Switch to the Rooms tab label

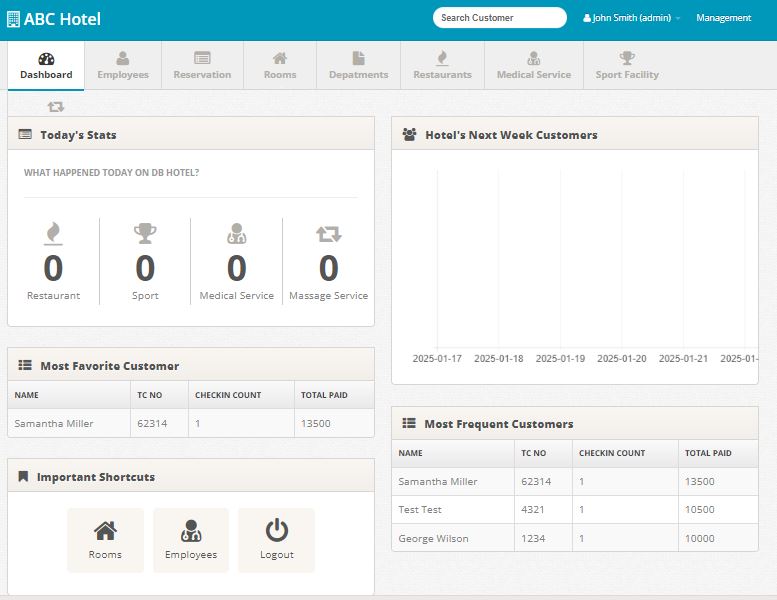(280, 75)
